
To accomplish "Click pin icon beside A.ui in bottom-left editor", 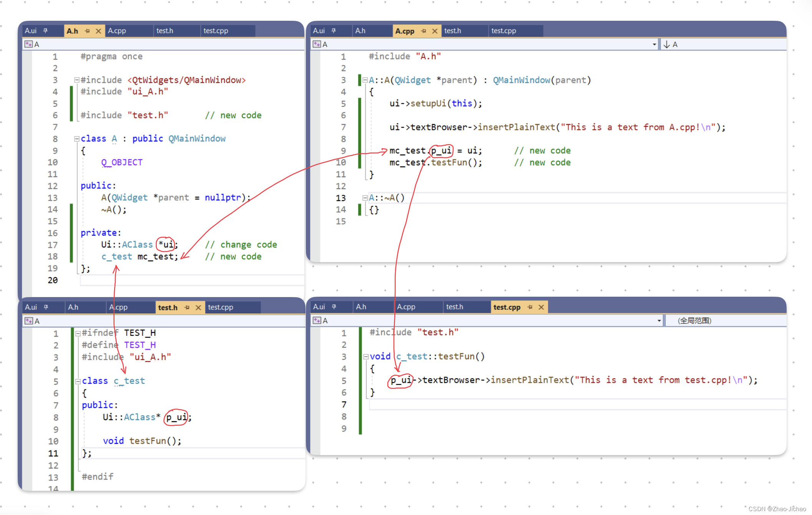I will tap(46, 307).
